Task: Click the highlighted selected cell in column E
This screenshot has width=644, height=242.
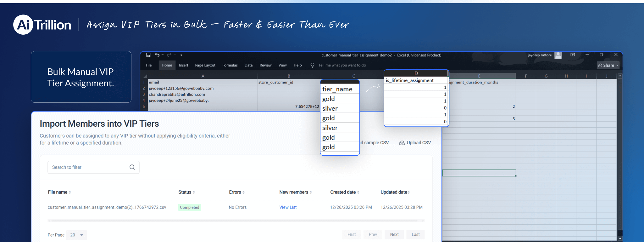Action: coord(479,173)
